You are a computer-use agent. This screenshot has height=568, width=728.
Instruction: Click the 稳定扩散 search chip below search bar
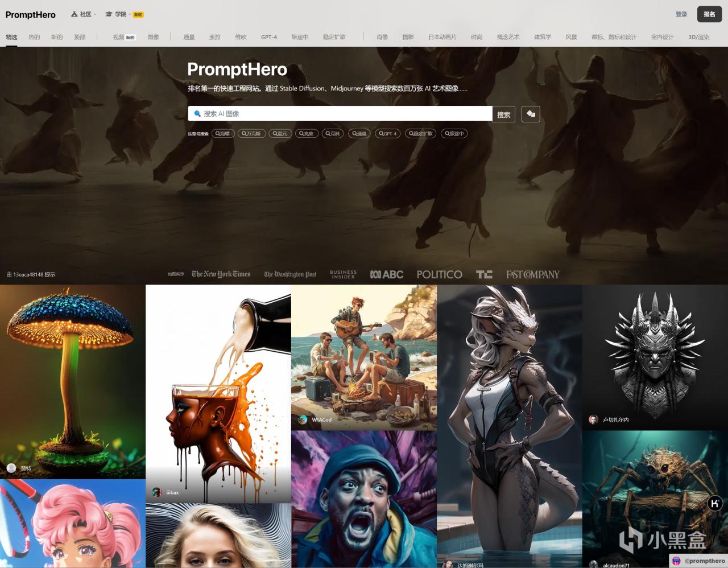(421, 134)
